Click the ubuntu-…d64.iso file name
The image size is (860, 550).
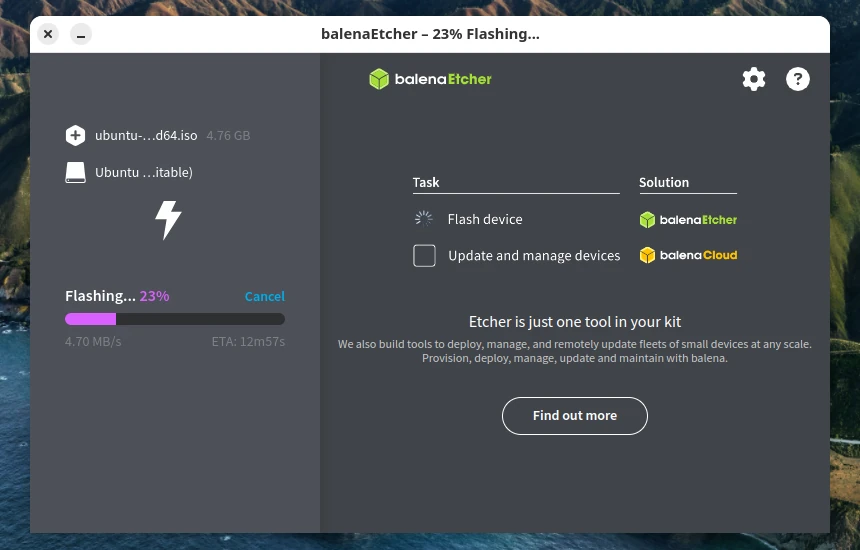pyautogui.click(x=146, y=135)
